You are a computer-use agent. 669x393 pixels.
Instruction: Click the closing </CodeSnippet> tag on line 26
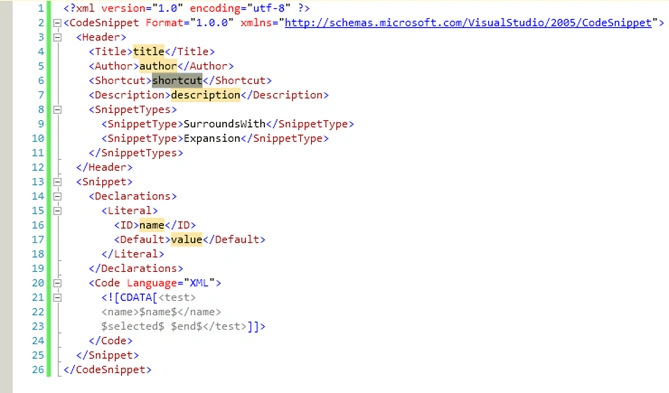pyautogui.click(x=107, y=370)
